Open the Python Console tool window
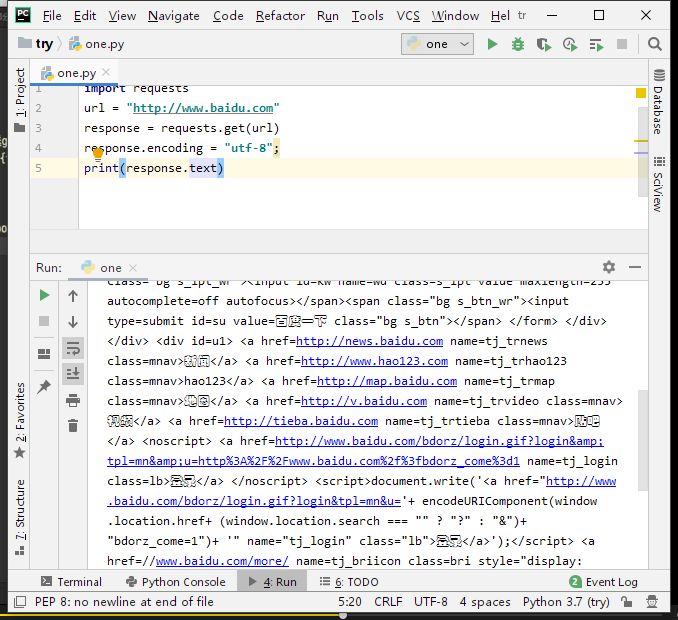Image resolution: width=678 pixels, height=620 pixels. tap(176, 582)
